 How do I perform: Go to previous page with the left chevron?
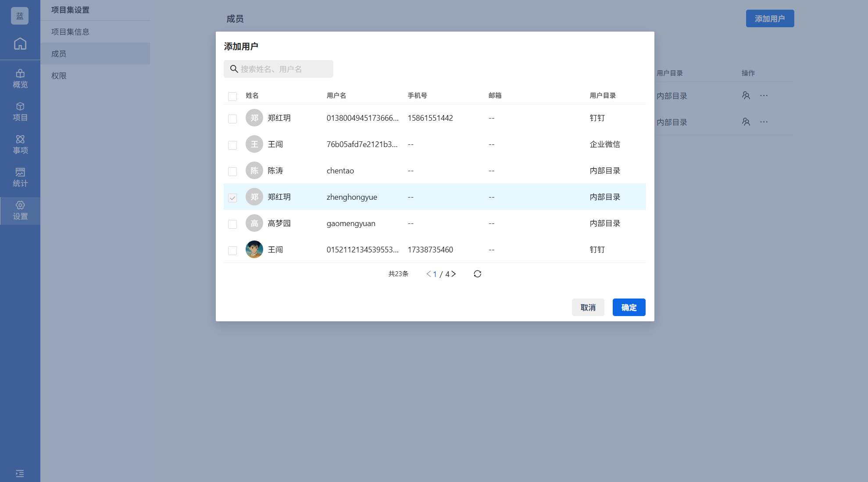429,274
